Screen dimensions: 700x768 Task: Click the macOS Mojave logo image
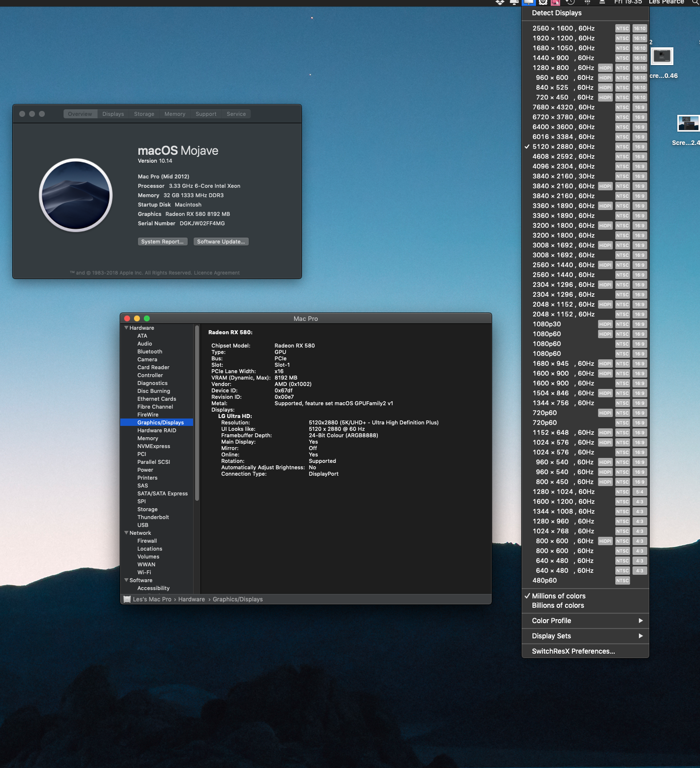(x=76, y=195)
